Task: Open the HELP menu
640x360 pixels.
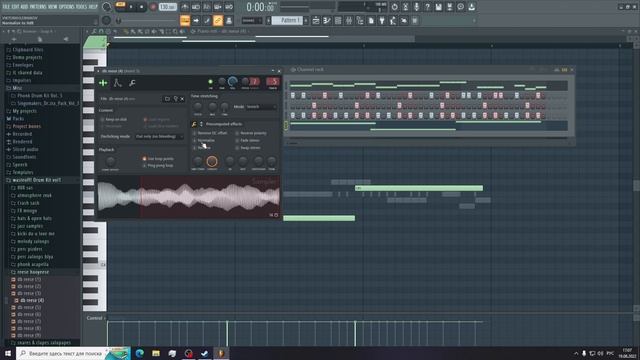Action: (93, 7)
